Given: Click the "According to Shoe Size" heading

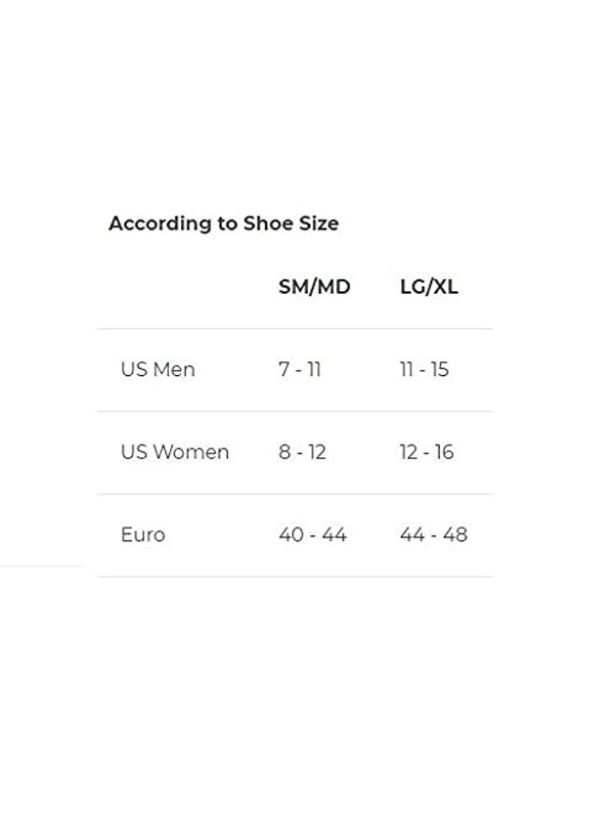Looking at the screenshot, I should click(223, 224).
